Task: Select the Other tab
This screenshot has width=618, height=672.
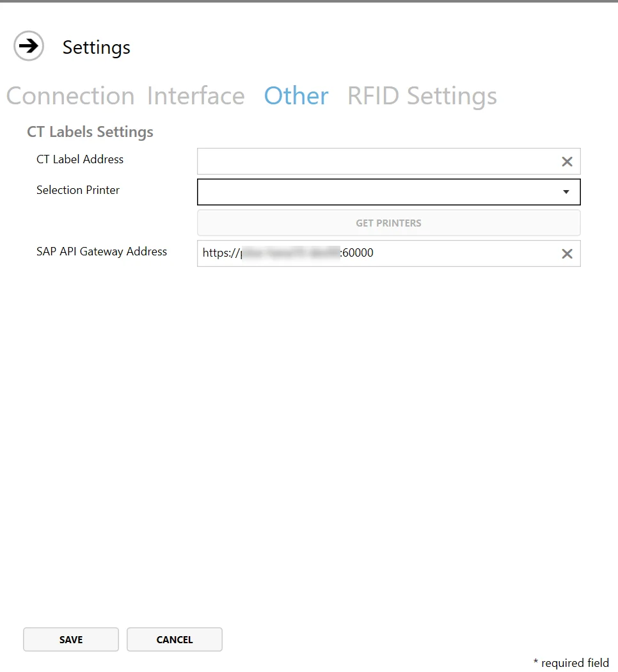Action: tap(296, 95)
